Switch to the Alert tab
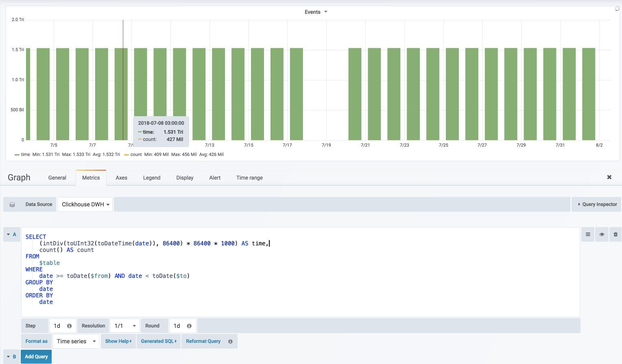 tap(214, 178)
